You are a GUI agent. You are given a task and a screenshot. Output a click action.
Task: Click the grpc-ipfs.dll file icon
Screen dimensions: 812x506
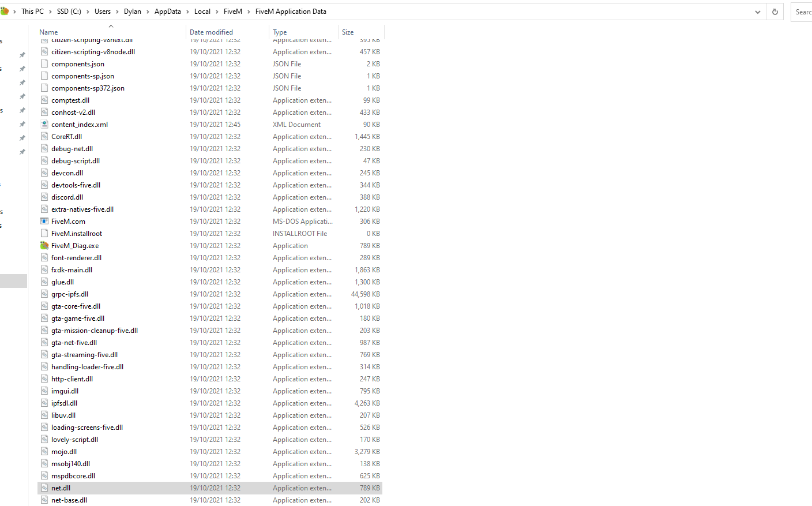tap(44, 294)
